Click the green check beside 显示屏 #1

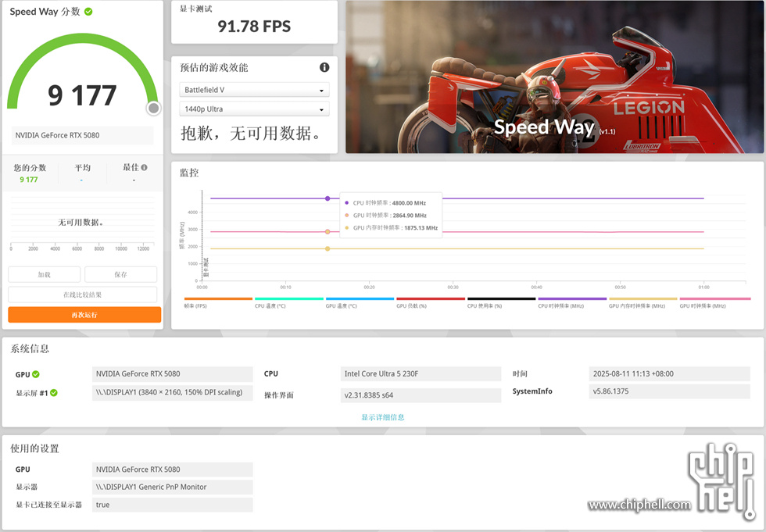click(54, 393)
